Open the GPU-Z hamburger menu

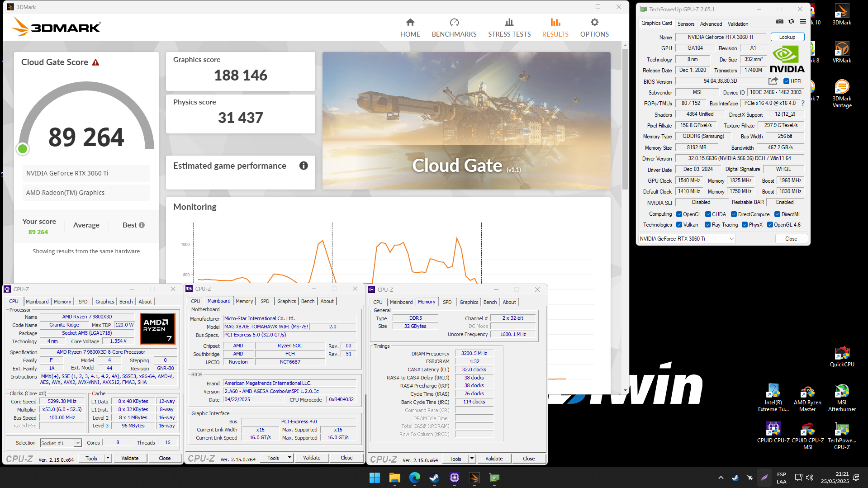(x=803, y=21)
